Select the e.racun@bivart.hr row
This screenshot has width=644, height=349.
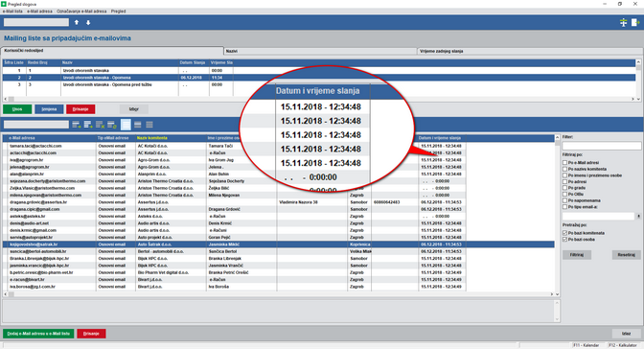point(279,280)
